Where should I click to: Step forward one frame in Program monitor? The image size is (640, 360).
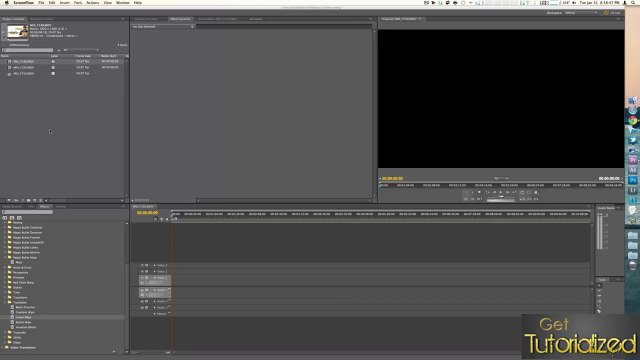(507, 192)
